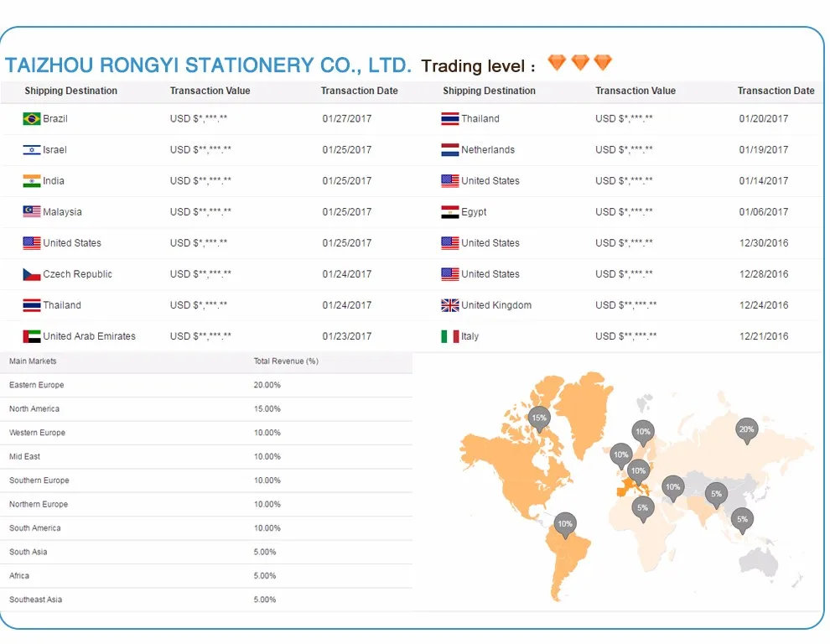
Task: Click the Italy flag icon
Action: tap(450, 336)
